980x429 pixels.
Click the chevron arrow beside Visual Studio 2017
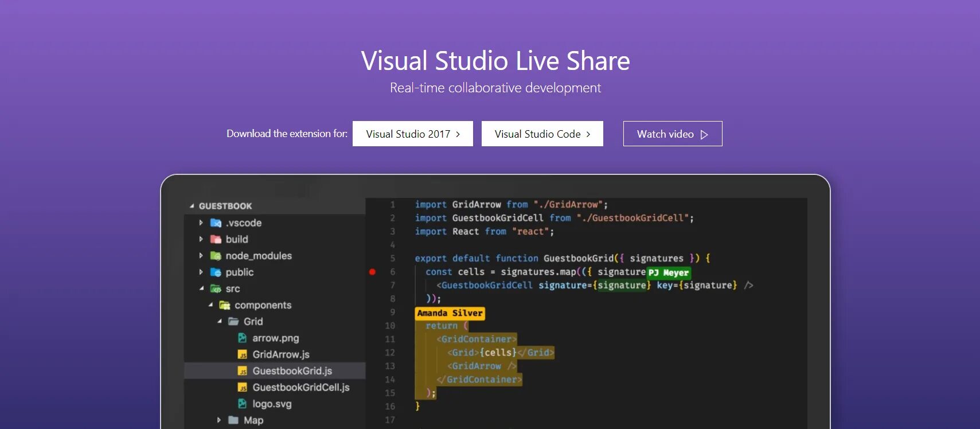tap(458, 134)
